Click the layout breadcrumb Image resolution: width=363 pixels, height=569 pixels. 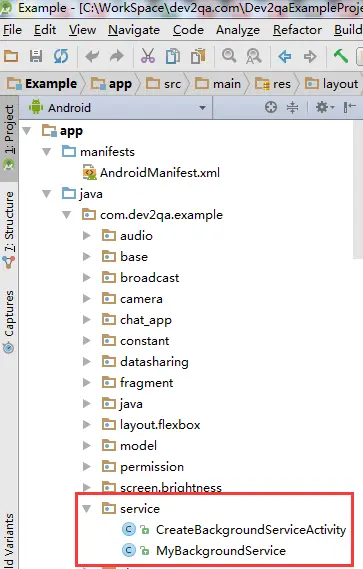[331, 84]
